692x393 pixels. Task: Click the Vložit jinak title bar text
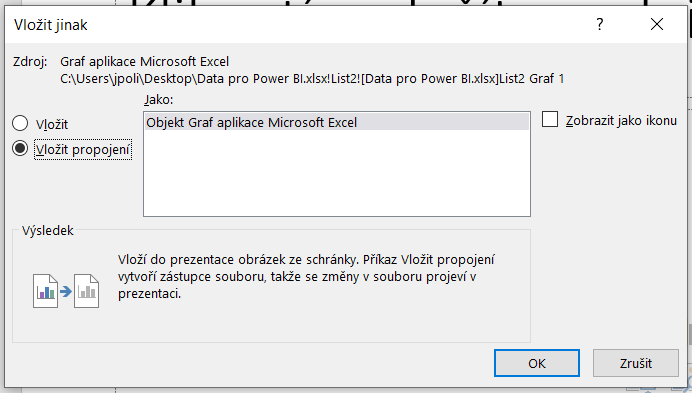coord(51,25)
